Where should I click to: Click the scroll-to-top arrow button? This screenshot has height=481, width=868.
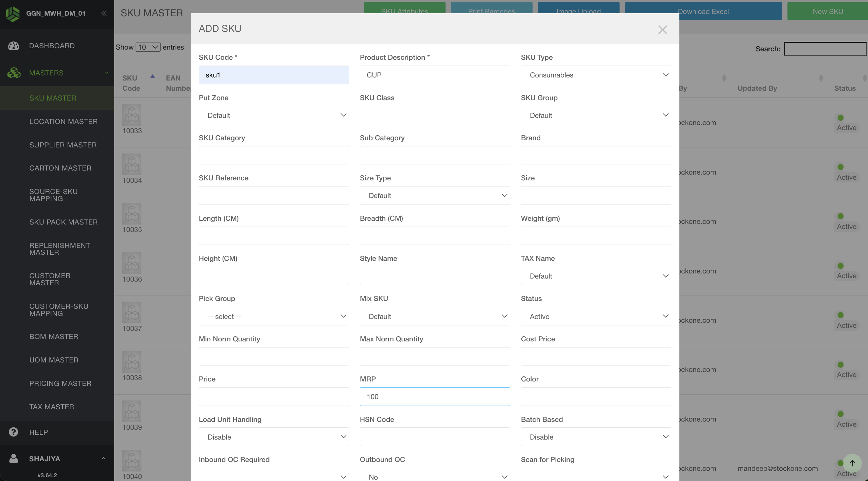[852, 463]
